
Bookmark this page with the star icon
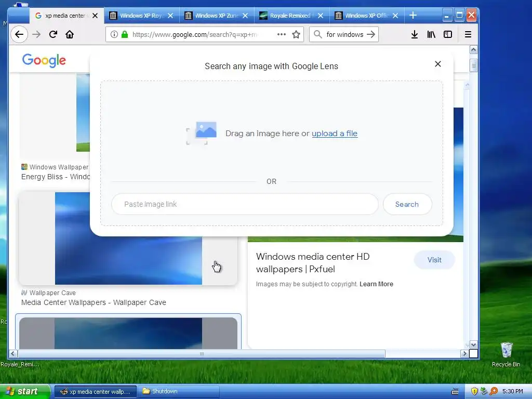(296, 34)
